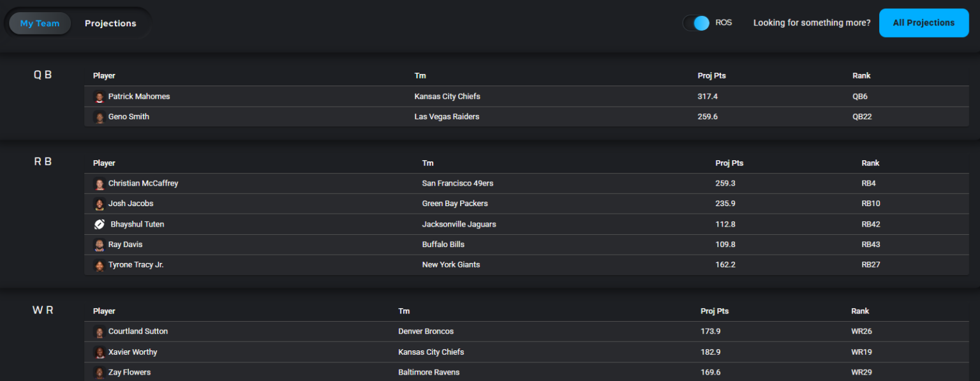980x381 pixels.
Task: Sort the RB table by Rank header
Action: pos(870,163)
